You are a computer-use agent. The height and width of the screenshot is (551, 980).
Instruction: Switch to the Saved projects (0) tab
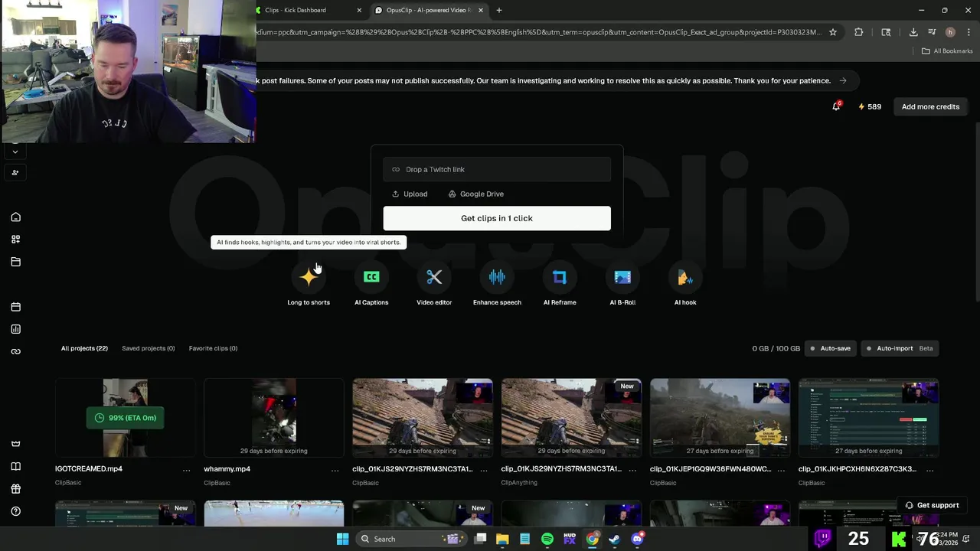[x=149, y=348]
